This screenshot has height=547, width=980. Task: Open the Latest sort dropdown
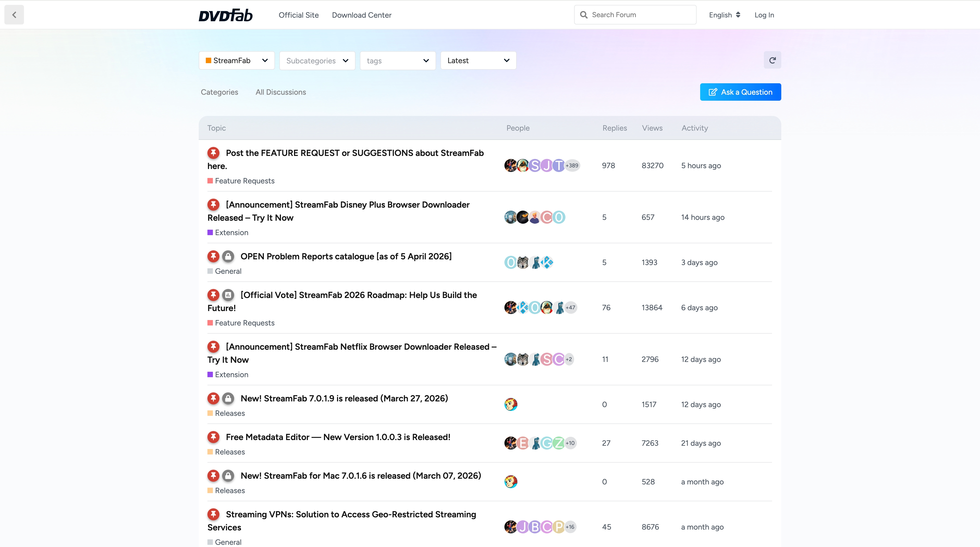pyautogui.click(x=478, y=60)
